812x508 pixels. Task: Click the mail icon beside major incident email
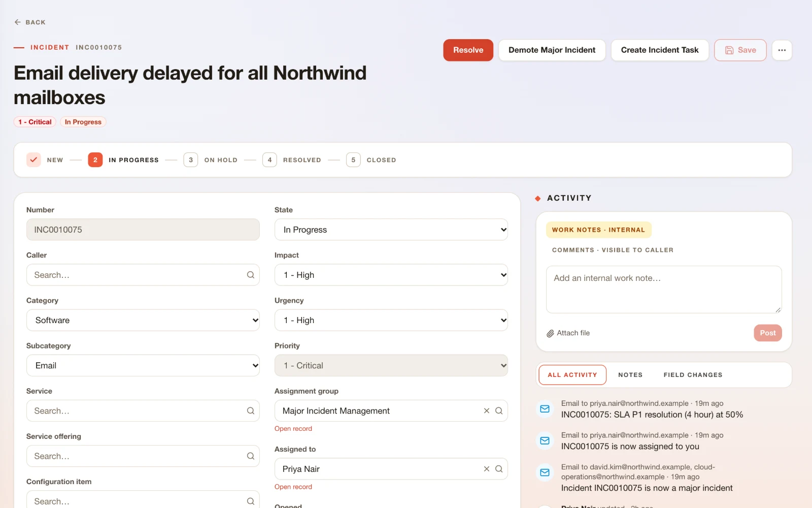click(545, 472)
